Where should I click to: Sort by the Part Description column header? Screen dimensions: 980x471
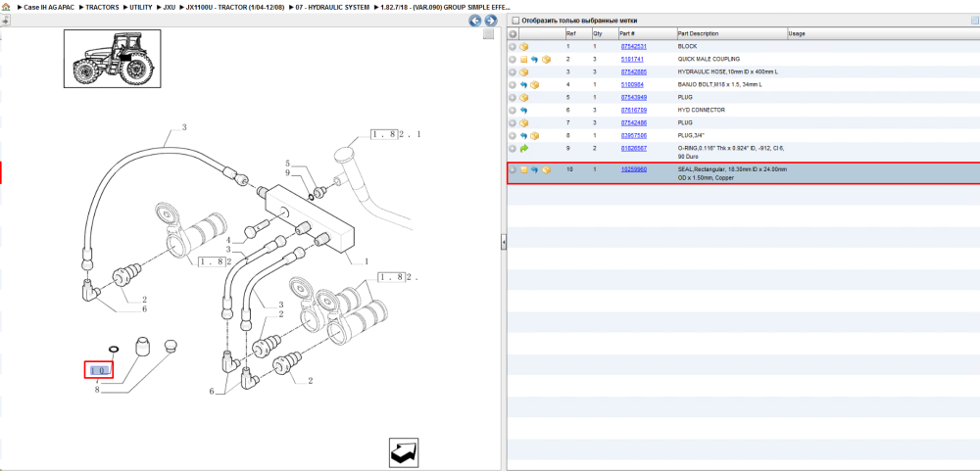pyautogui.click(x=731, y=33)
